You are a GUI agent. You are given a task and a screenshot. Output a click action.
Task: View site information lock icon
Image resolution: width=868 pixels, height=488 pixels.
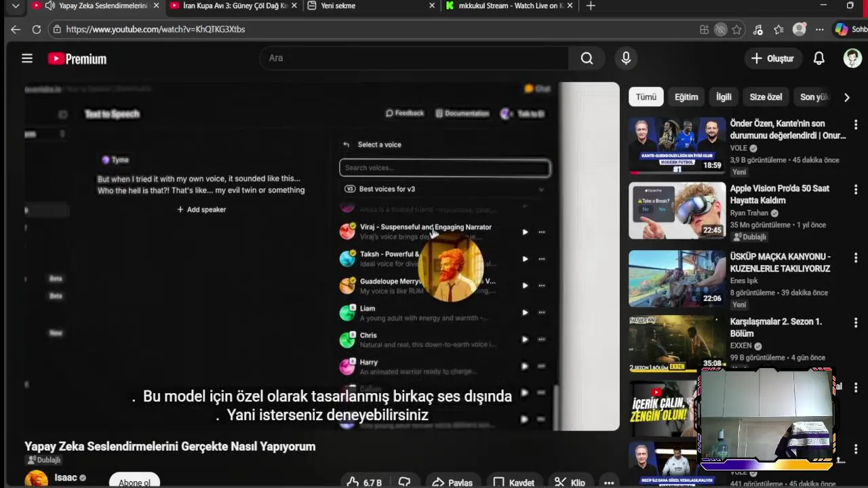tap(57, 29)
